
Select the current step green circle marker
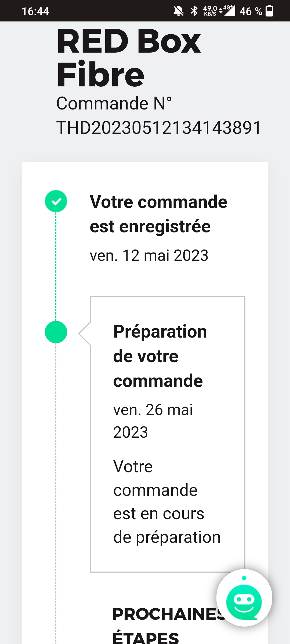(x=56, y=332)
